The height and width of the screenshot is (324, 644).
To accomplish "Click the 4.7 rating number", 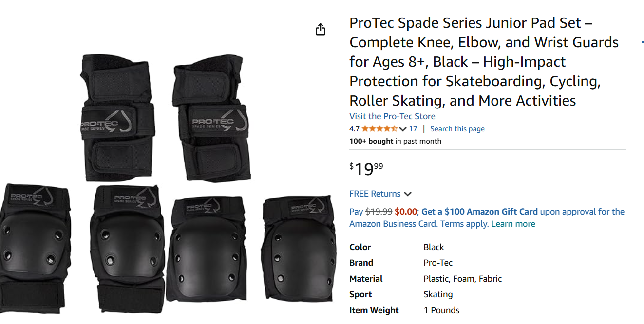I will coord(354,129).
